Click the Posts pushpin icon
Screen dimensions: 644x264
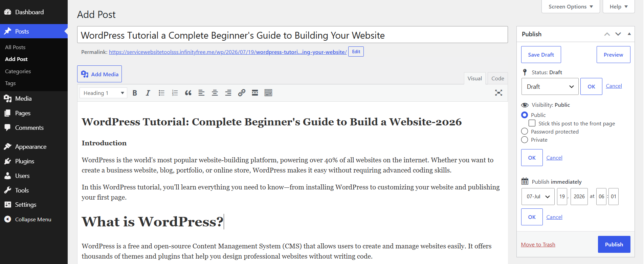pyautogui.click(x=7, y=31)
